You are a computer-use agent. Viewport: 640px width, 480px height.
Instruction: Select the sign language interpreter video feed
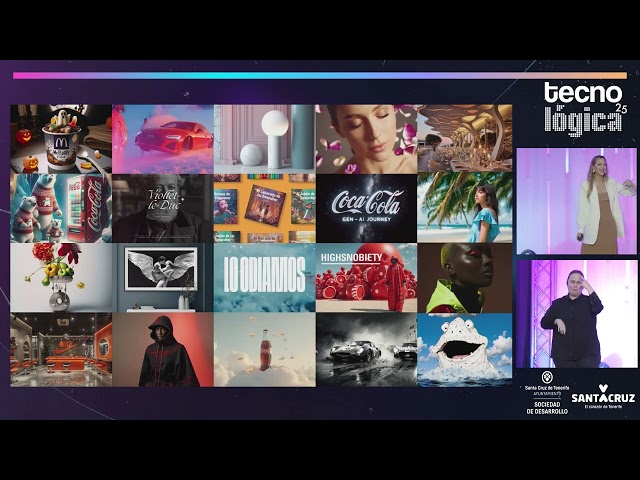click(x=576, y=314)
